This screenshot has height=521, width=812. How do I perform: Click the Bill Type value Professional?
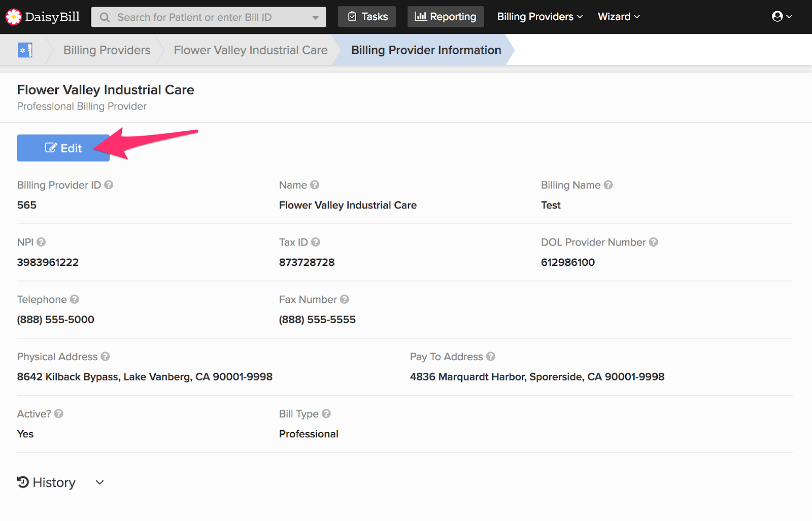point(309,434)
